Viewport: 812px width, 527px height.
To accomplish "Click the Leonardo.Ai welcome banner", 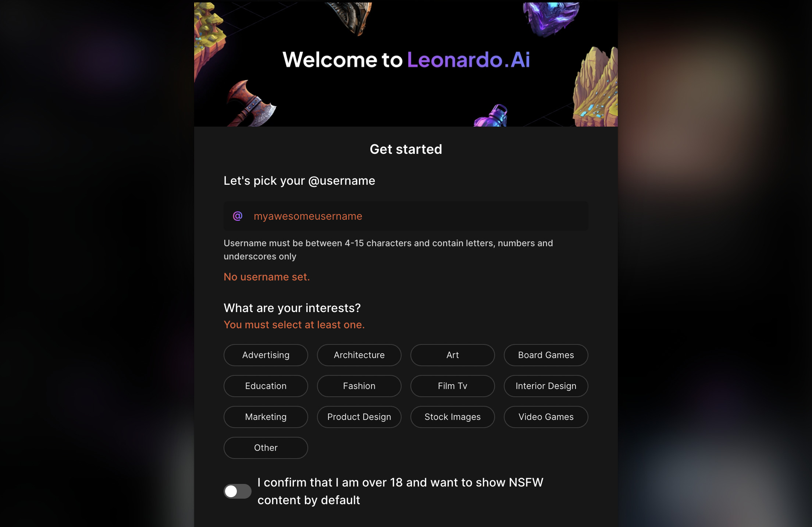I will (x=405, y=63).
